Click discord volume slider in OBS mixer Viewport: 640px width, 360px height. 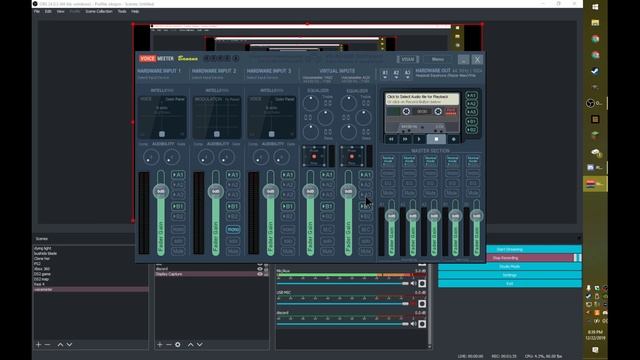[x=343, y=324]
